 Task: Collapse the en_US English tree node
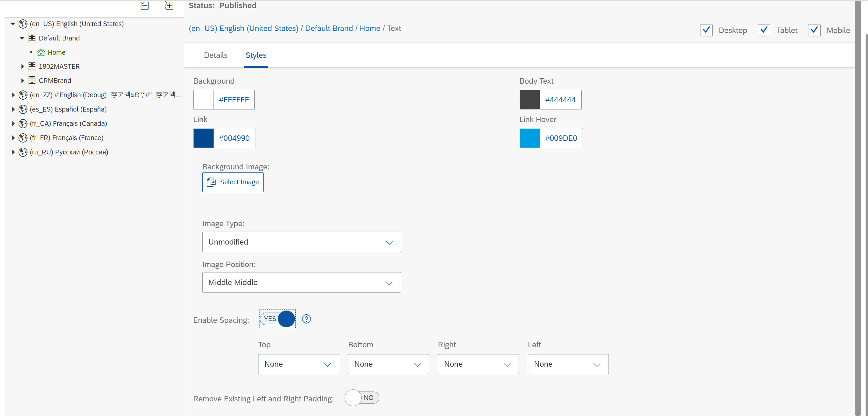(x=13, y=24)
